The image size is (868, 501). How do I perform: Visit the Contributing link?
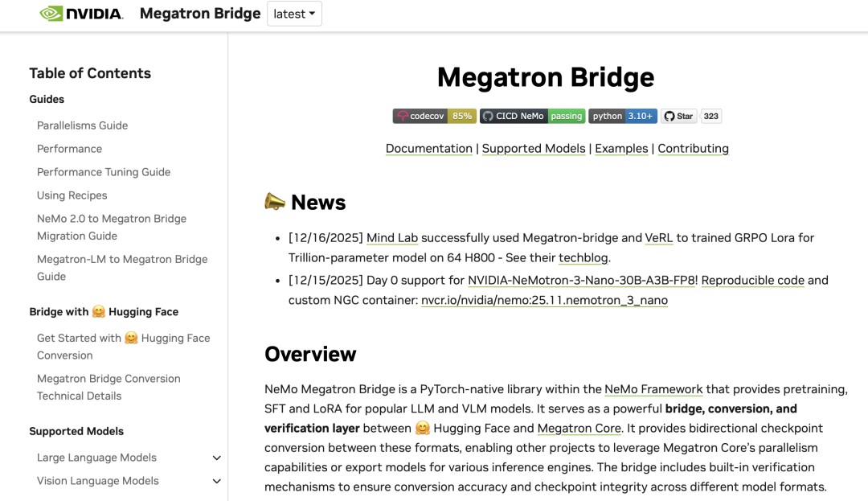[693, 149]
